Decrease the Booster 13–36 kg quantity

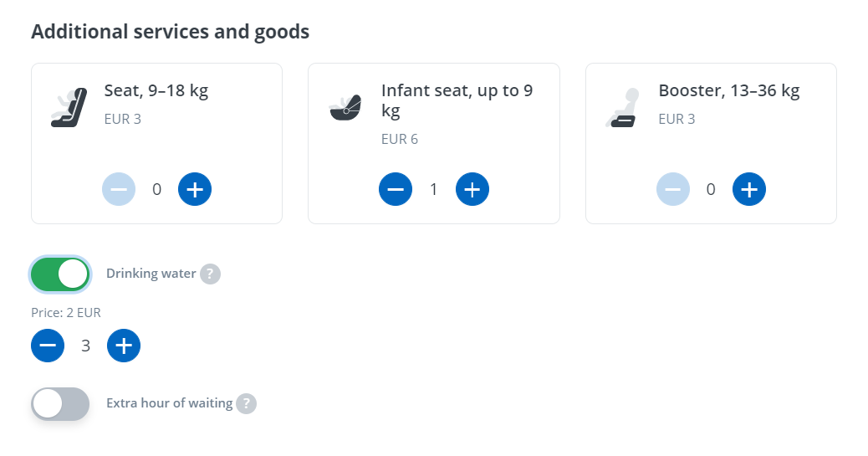(x=673, y=189)
